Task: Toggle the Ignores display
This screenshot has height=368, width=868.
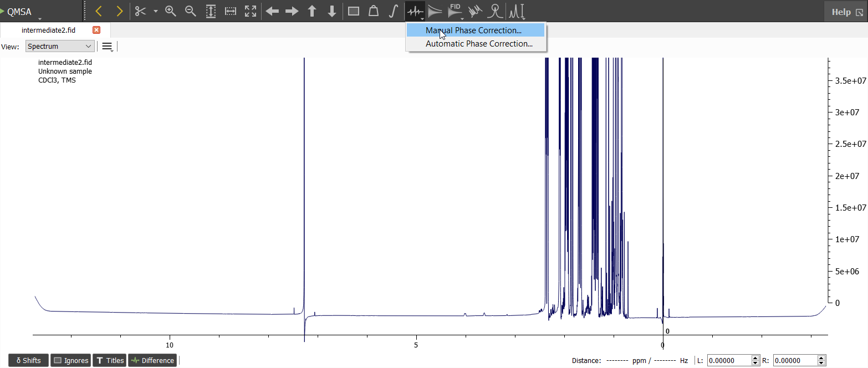Action: coord(71,360)
